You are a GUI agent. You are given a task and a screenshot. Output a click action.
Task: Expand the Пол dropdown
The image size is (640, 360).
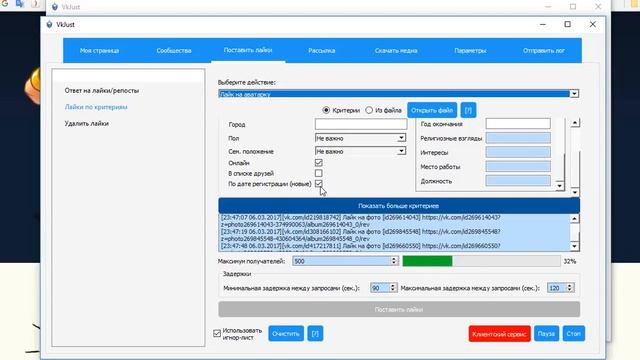(x=361, y=138)
